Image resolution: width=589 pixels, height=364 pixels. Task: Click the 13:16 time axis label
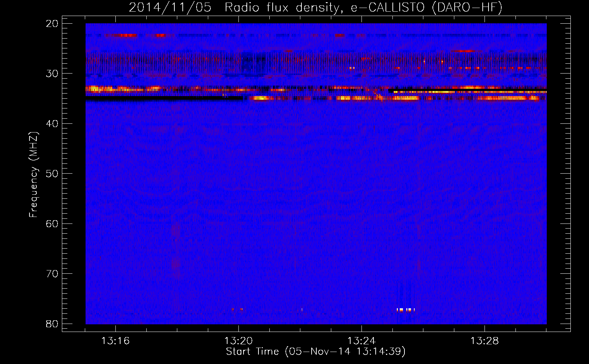pyautogui.click(x=115, y=341)
